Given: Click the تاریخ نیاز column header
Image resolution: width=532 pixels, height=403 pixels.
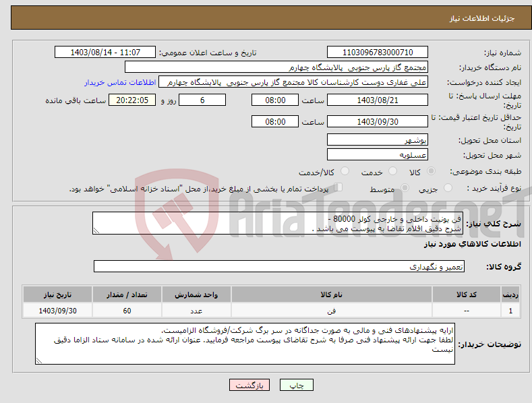Looking at the screenshot, I should 58,294.
